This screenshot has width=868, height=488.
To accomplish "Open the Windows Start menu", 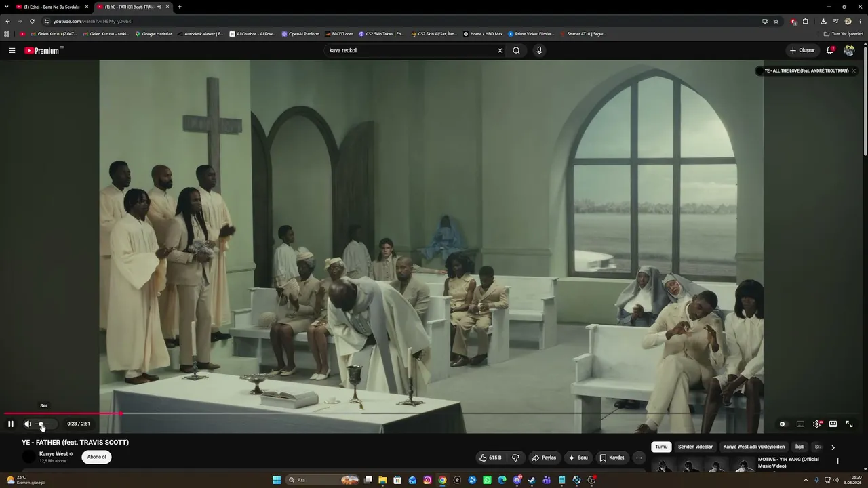I will coord(277,481).
